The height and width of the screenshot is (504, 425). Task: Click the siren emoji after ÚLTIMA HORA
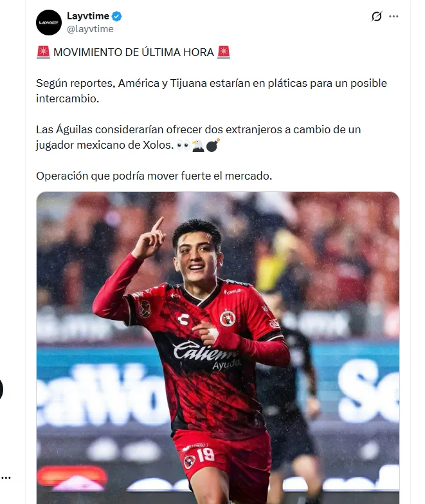(x=223, y=52)
